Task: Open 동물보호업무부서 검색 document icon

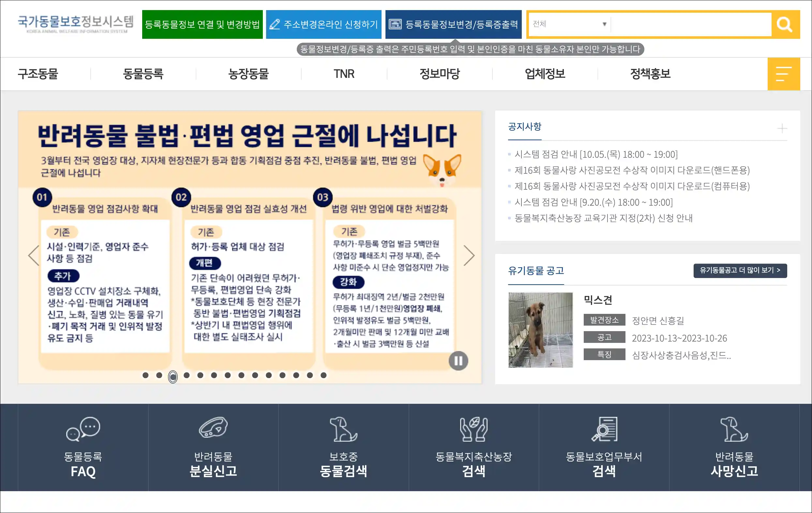Action: 604,429
